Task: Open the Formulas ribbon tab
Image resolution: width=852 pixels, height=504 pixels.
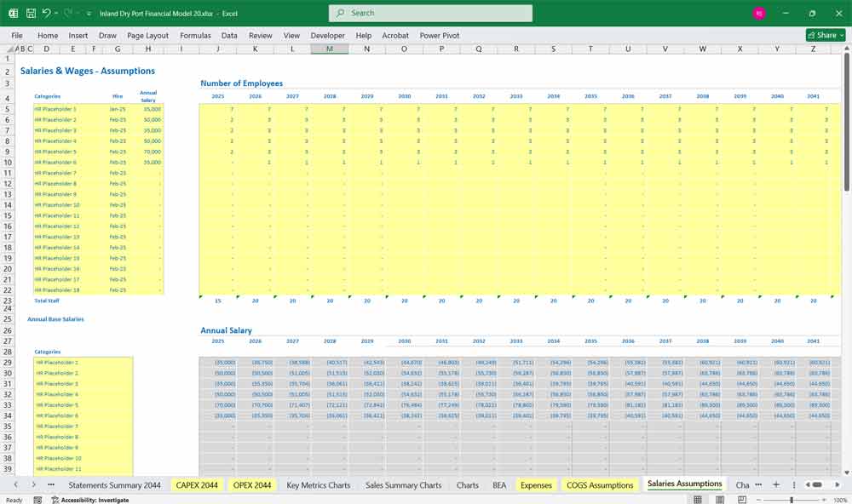Action: coord(195,35)
